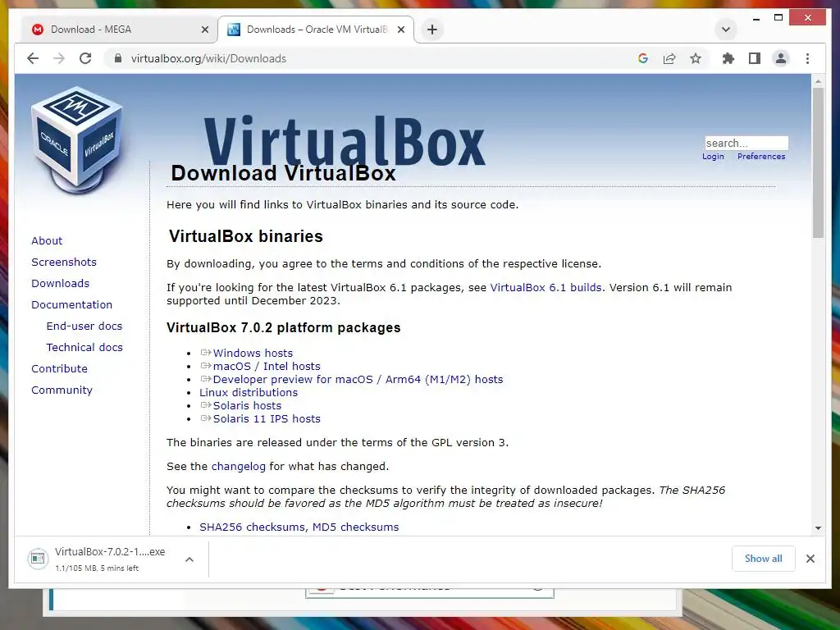This screenshot has height=630, width=840.
Task: Open Downloads in the sidebar
Action: point(60,283)
